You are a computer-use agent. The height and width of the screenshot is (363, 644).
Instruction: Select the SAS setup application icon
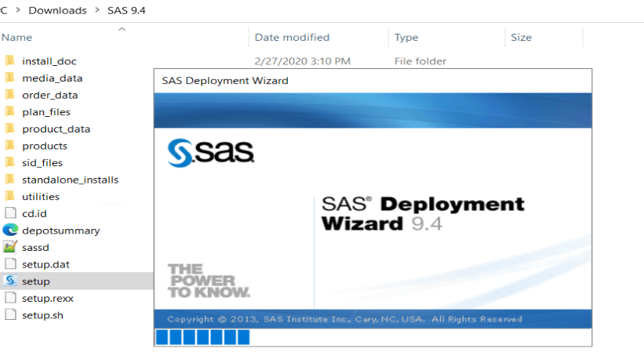[10, 281]
